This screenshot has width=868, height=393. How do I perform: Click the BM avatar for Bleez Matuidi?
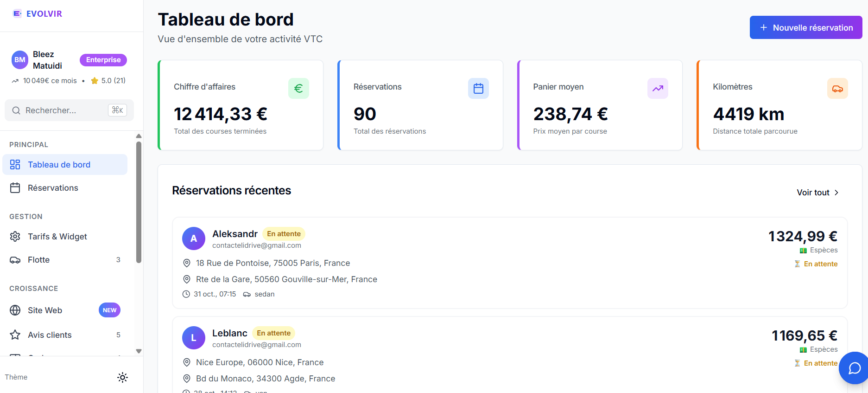[x=19, y=59]
